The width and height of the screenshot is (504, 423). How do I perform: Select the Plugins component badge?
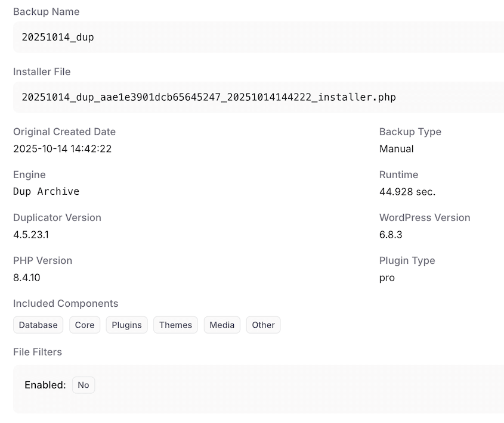tap(126, 325)
